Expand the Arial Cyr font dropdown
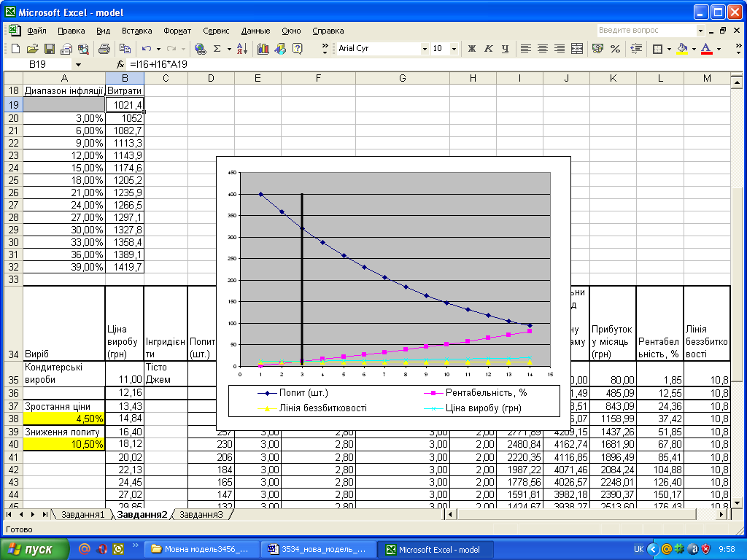Viewport: 747px width, 560px height. coord(425,49)
